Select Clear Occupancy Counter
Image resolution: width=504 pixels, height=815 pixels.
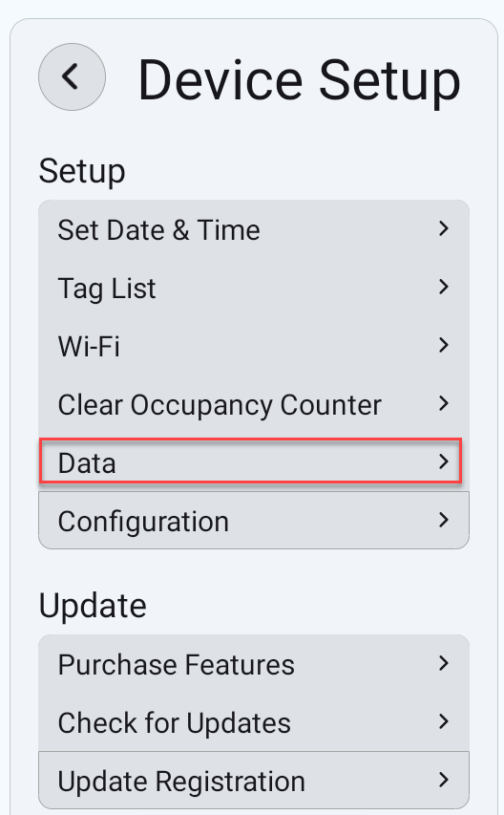click(x=254, y=404)
